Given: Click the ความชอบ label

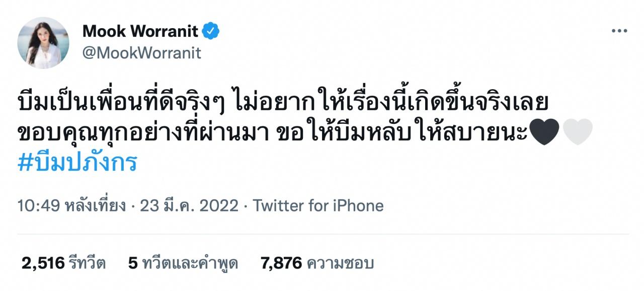Looking at the screenshot, I should coord(340,263).
